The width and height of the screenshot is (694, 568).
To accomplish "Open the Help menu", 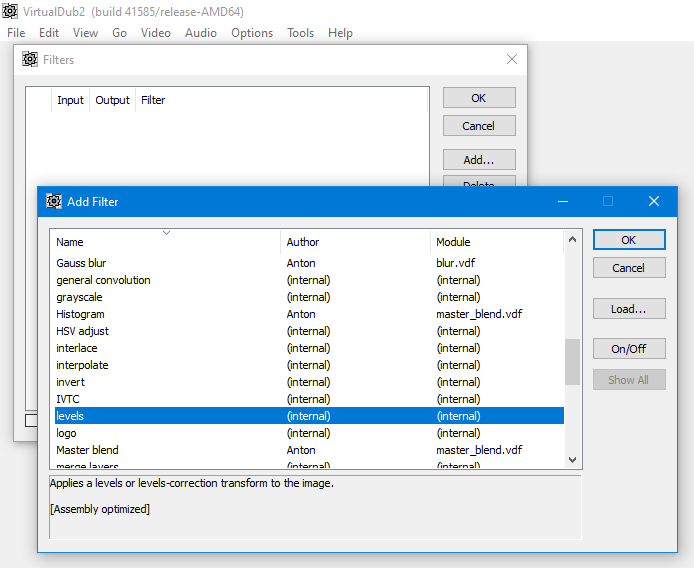I will pyautogui.click(x=340, y=33).
